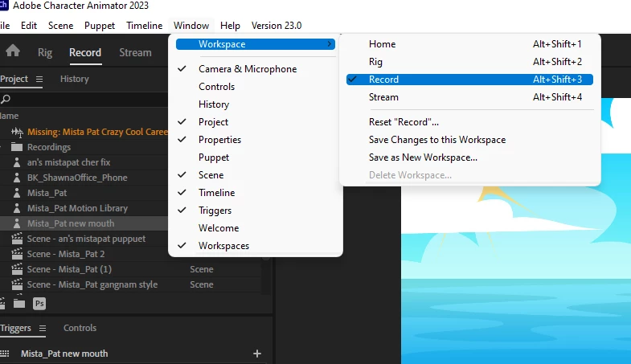Create new folder with the folder button
Viewport: 631px width, 364px height.
(x=19, y=303)
